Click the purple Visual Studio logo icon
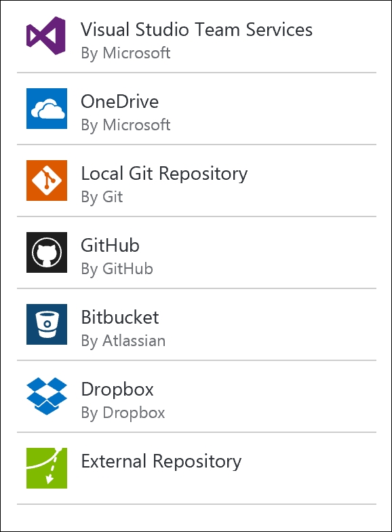Viewport: 392px width, 532px height. (46, 36)
